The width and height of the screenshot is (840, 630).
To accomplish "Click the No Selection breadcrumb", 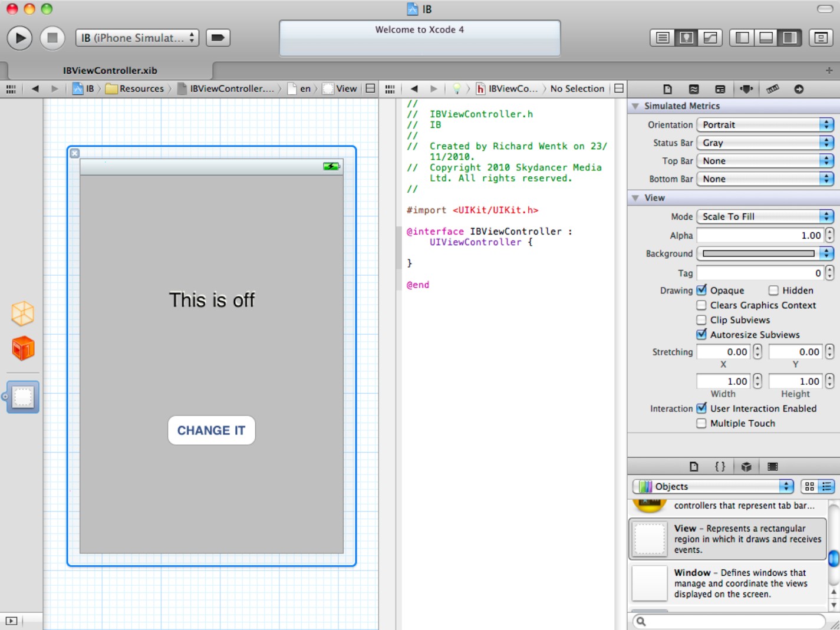I will (577, 88).
